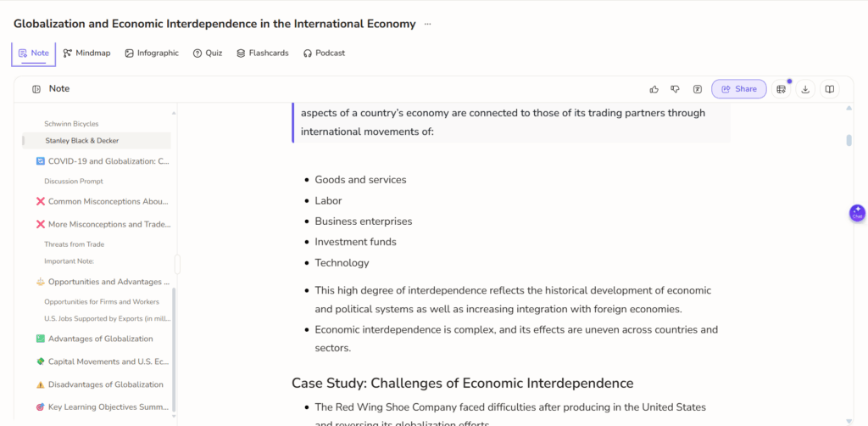
Task: Open Disadvantages of Globalization outline entry
Action: [x=105, y=384]
